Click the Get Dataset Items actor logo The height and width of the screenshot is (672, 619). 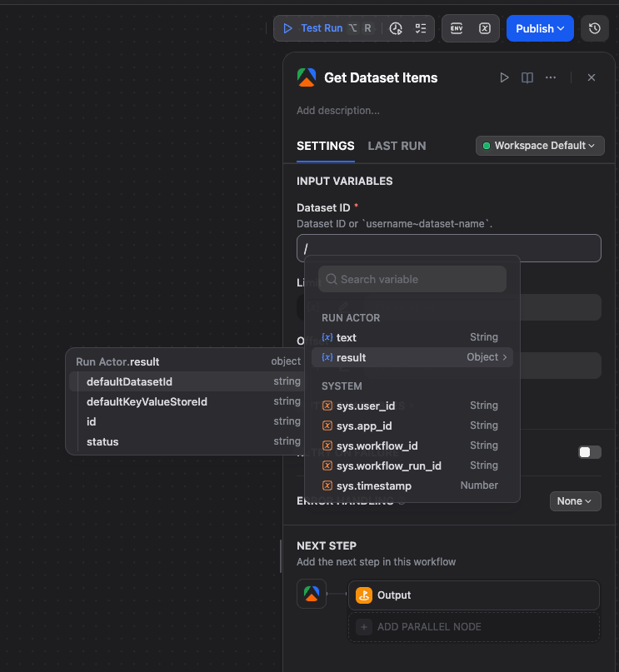coord(307,77)
